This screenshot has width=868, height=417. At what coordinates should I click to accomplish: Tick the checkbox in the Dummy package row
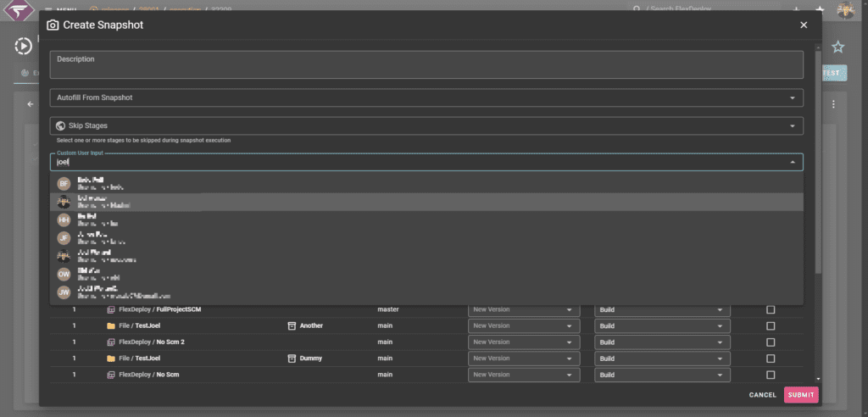tap(771, 359)
